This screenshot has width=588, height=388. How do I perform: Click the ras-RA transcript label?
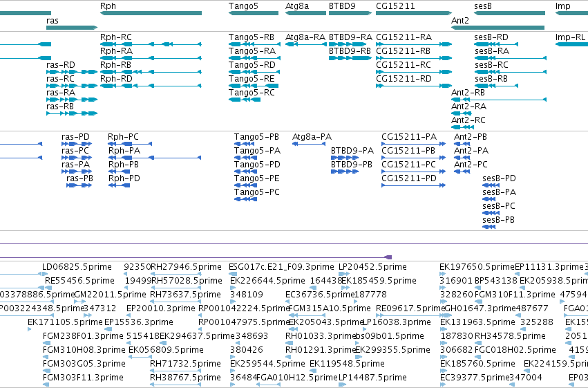pyautogui.click(x=61, y=93)
